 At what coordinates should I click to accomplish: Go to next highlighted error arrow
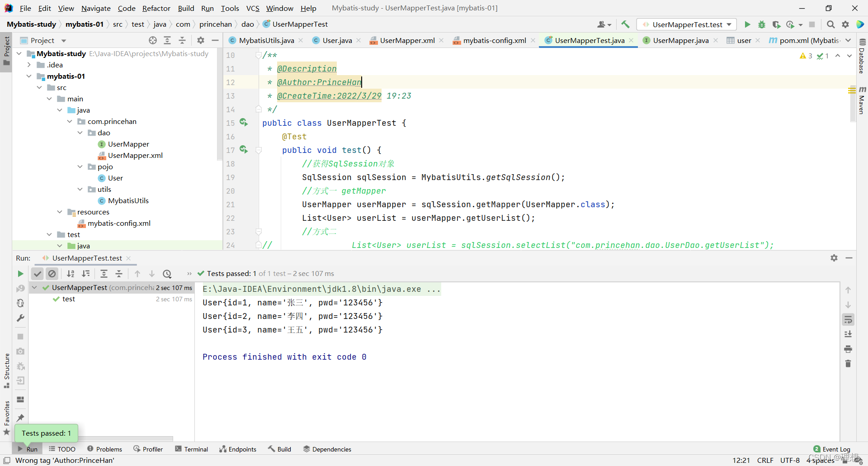849,56
